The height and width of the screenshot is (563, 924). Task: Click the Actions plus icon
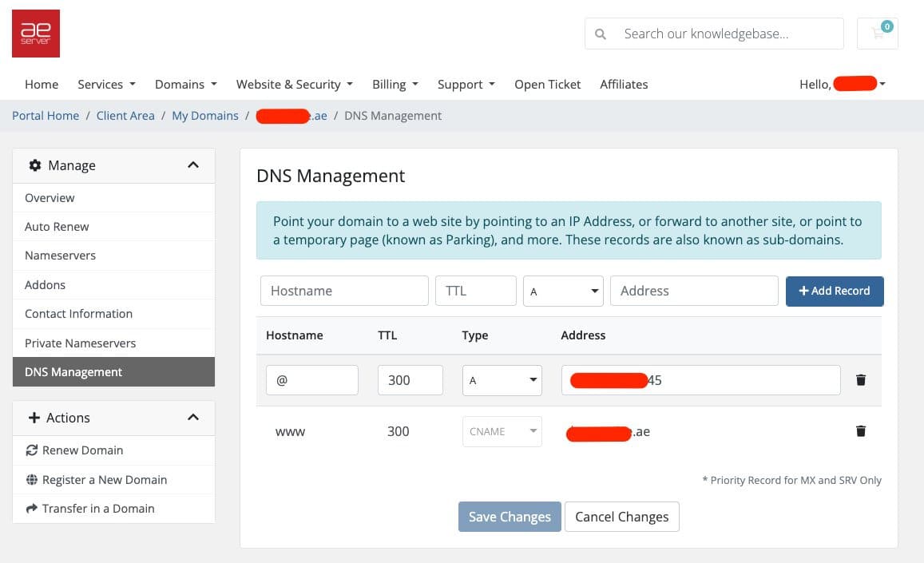[34, 418]
